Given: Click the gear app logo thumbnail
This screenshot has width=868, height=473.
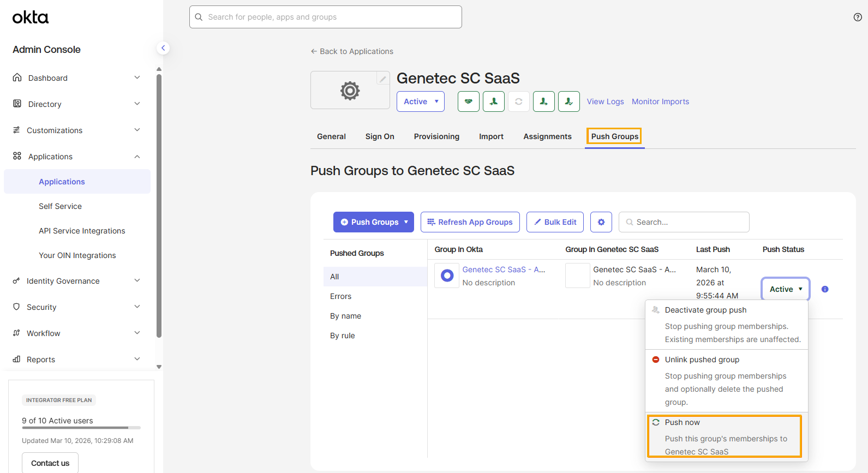Looking at the screenshot, I should point(350,90).
